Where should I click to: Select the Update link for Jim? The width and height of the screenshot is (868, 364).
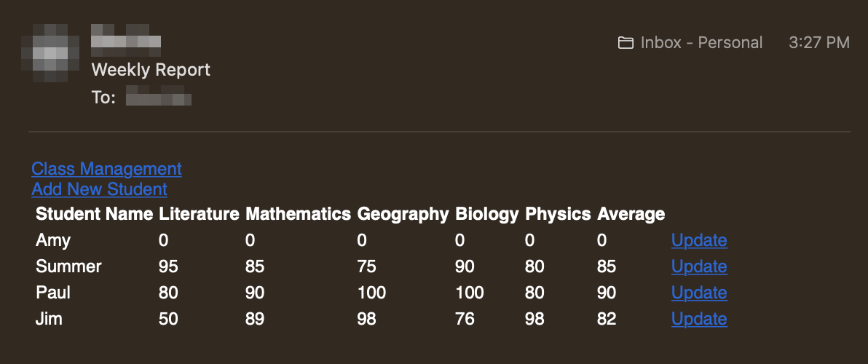pyautogui.click(x=698, y=319)
